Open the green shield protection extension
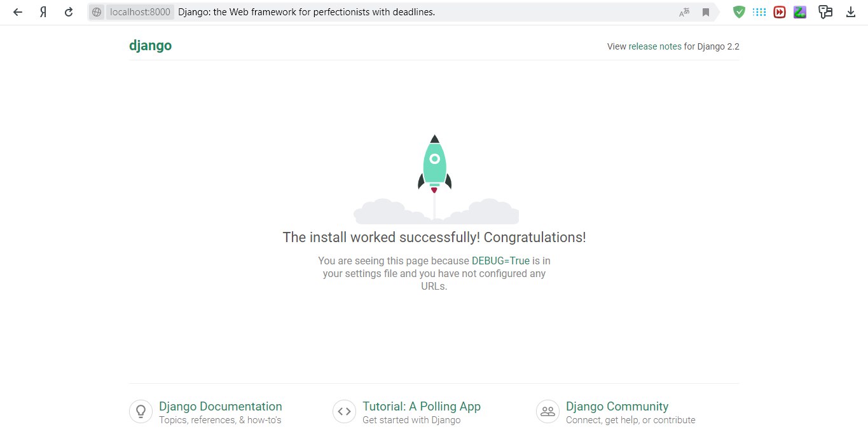Viewport: 868px width, 441px height. (739, 12)
